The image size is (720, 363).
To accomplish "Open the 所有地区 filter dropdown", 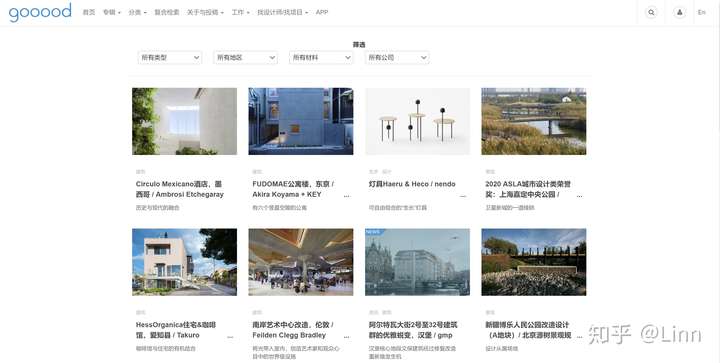I will (x=245, y=57).
